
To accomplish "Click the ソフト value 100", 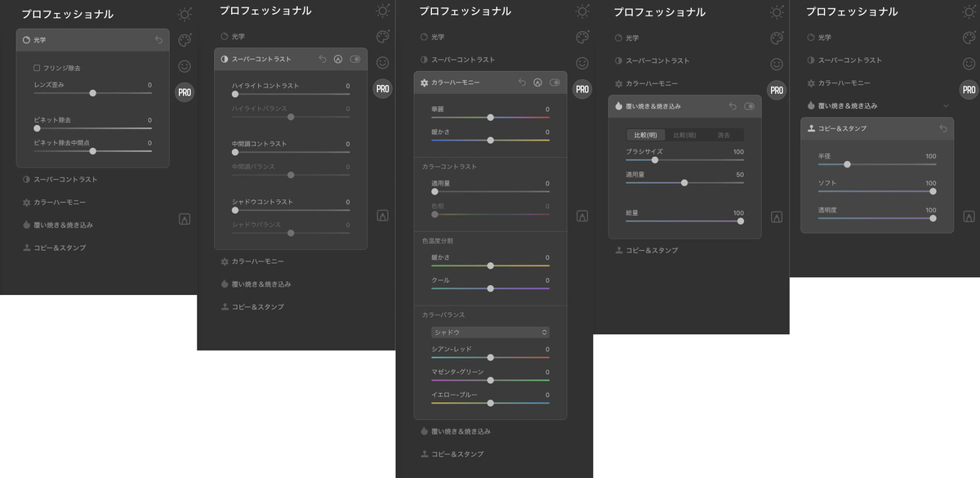I will 930,183.
